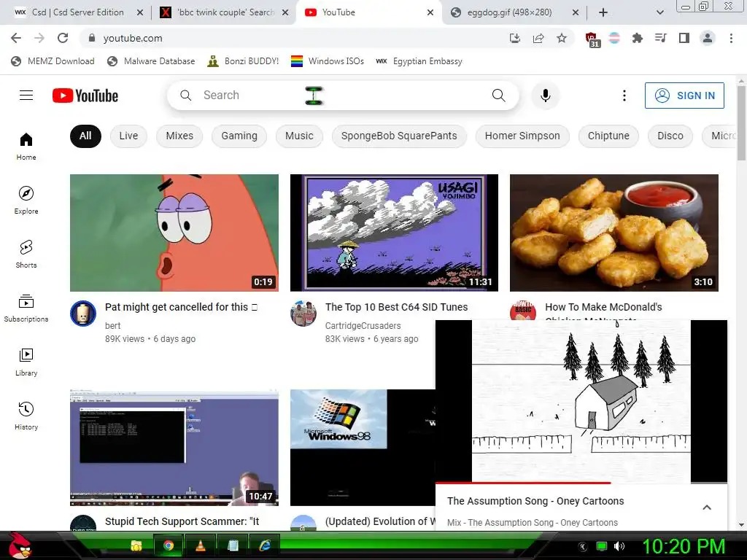Click the YouTube logo

click(85, 96)
